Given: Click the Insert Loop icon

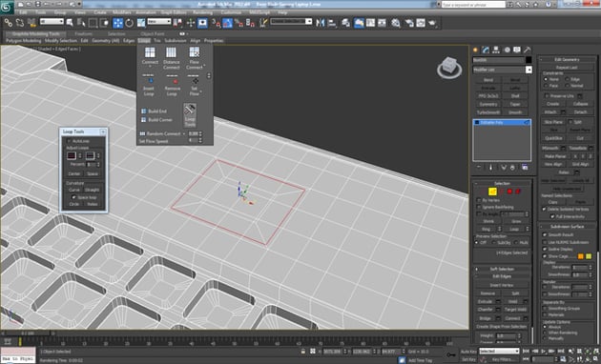Looking at the screenshot, I should 149,80.
